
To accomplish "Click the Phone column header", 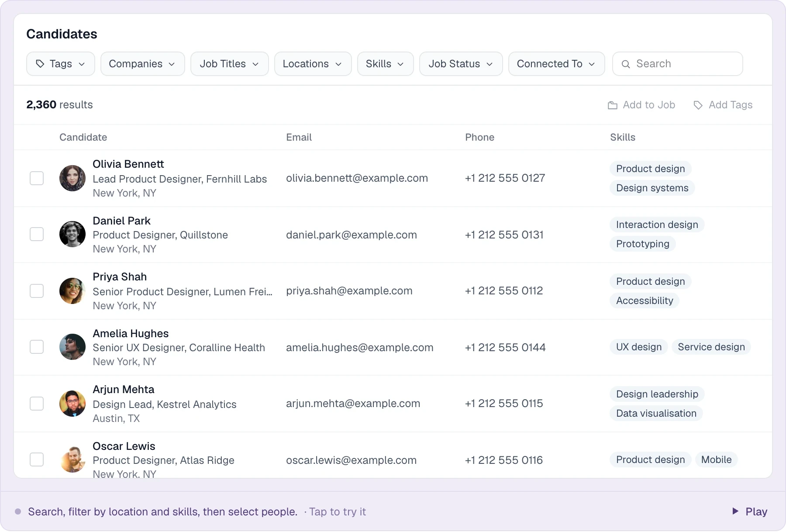I will [479, 137].
